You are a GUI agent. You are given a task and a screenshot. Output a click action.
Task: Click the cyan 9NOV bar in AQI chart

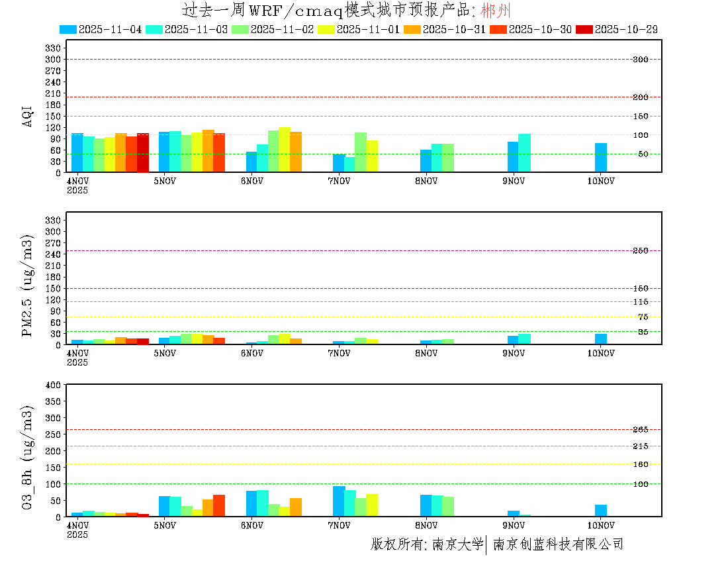pyautogui.click(x=524, y=153)
